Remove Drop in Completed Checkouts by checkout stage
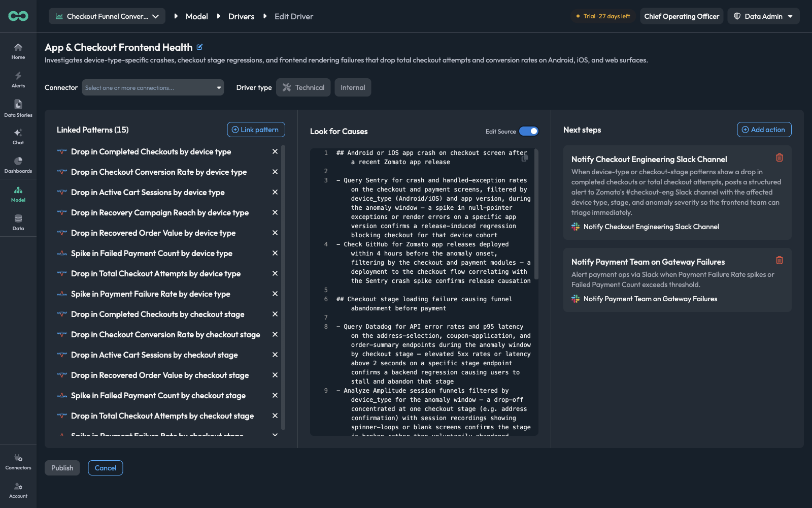 (x=275, y=314)
